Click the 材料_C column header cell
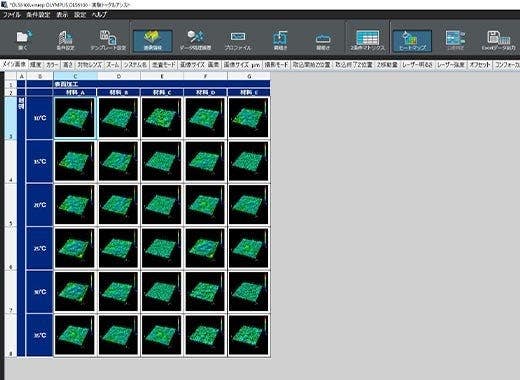 162,92
